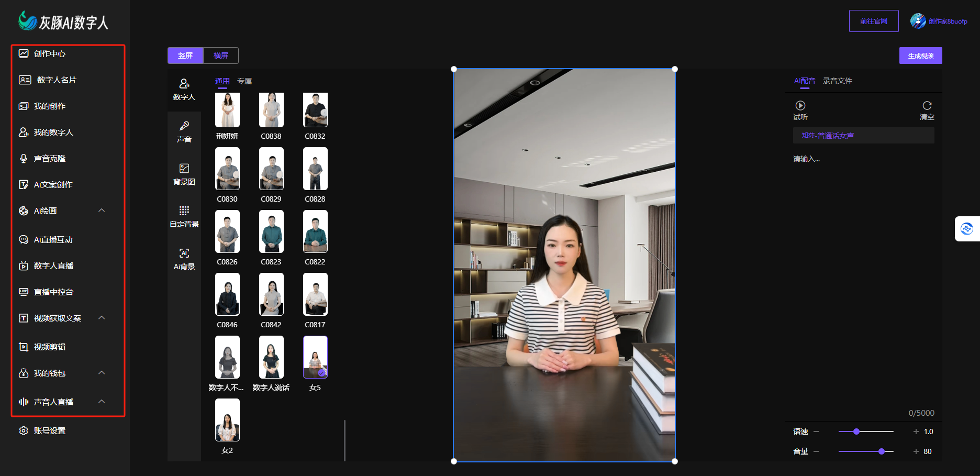980x476 pixels.
Task: Expand the AI绘画 menu chevron
Action: (x=102, y=211)
